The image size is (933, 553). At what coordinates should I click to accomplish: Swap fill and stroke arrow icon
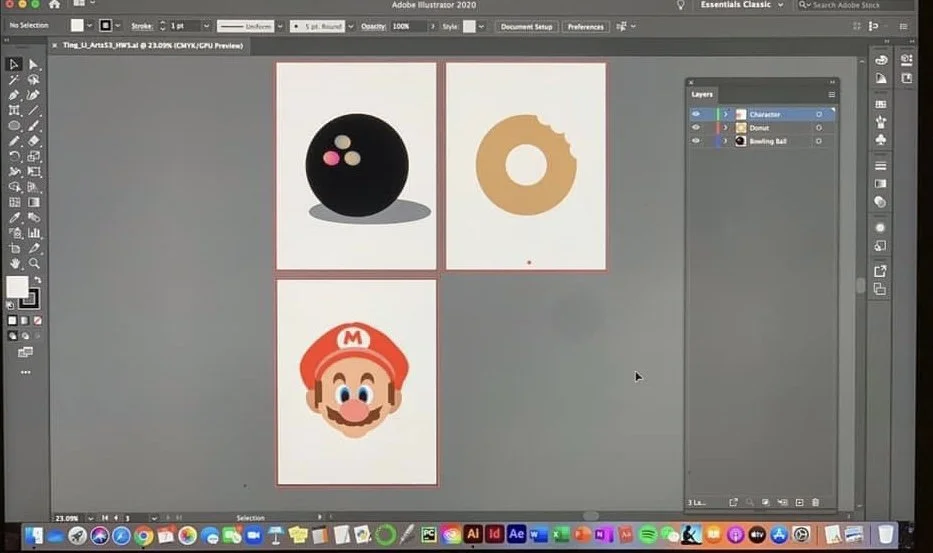[37, 280]
